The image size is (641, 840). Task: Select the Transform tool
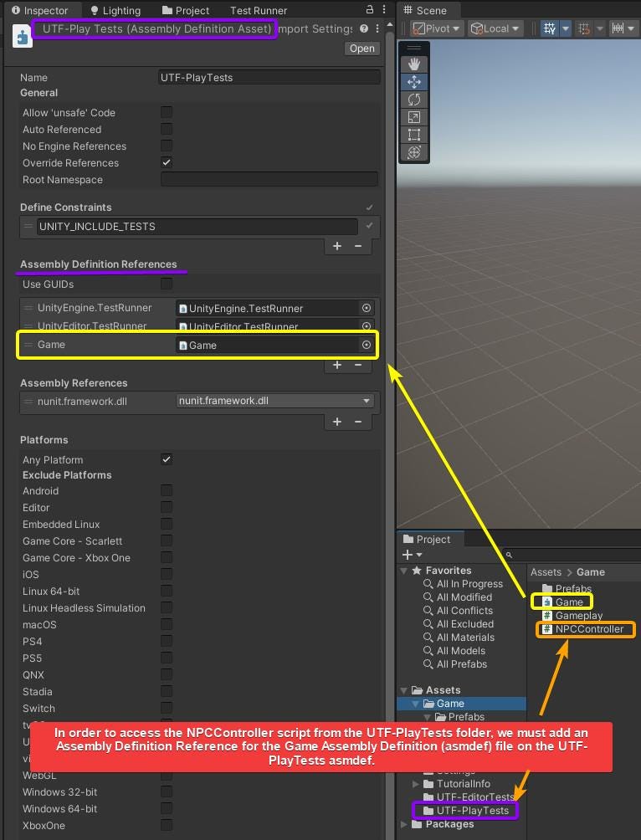(413, 152)
